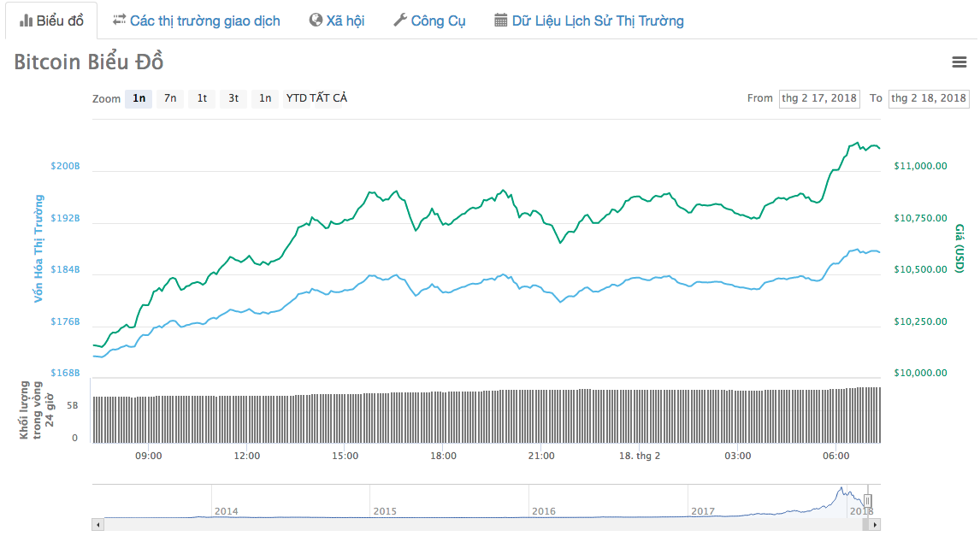Edit the From date field

819,98
